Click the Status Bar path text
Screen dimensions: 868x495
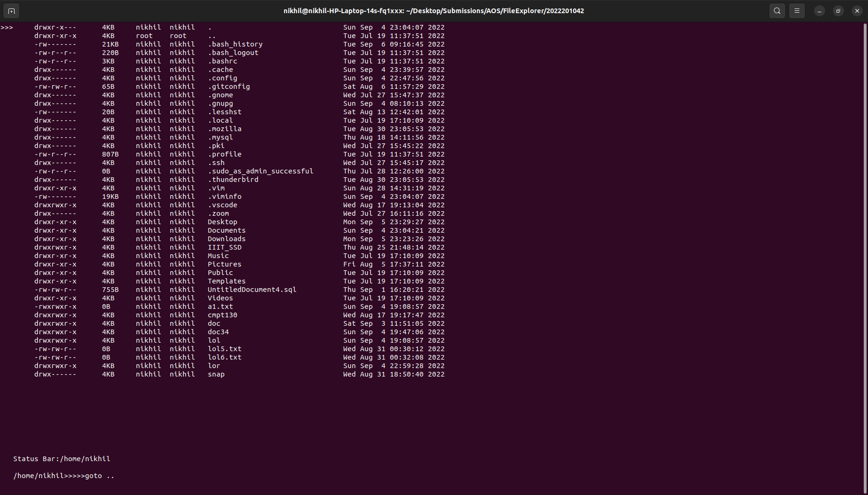pyautogui.click(x=62, y=458)
